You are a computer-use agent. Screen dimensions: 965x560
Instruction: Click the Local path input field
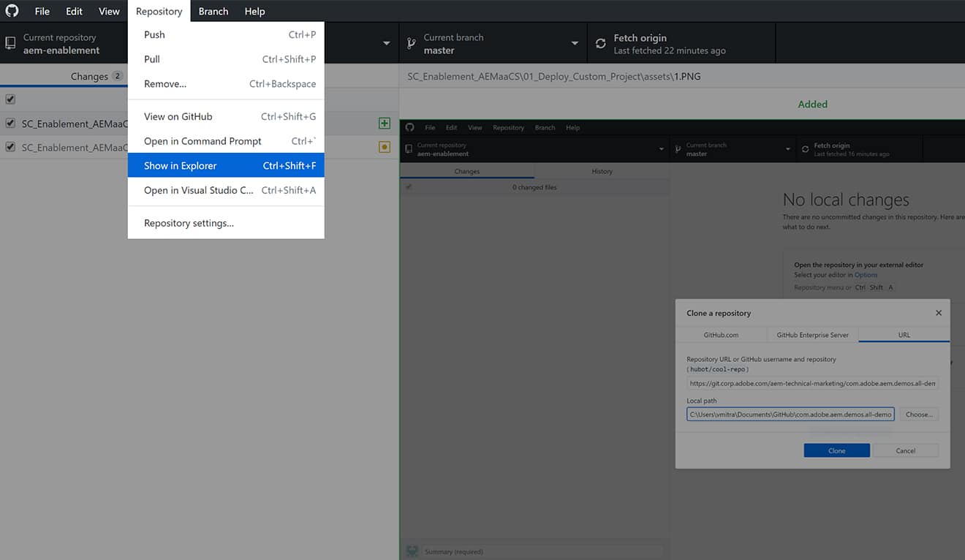pyautogui.click(x=790, y=414)
